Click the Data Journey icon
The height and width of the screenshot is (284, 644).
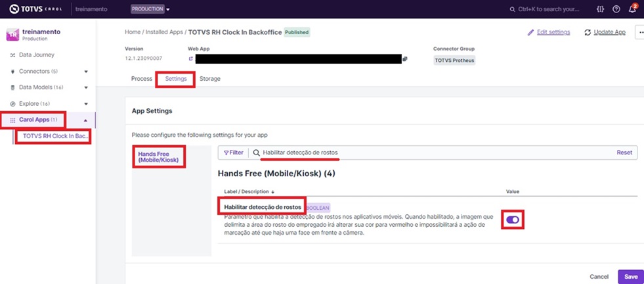(x=12, y=55)
